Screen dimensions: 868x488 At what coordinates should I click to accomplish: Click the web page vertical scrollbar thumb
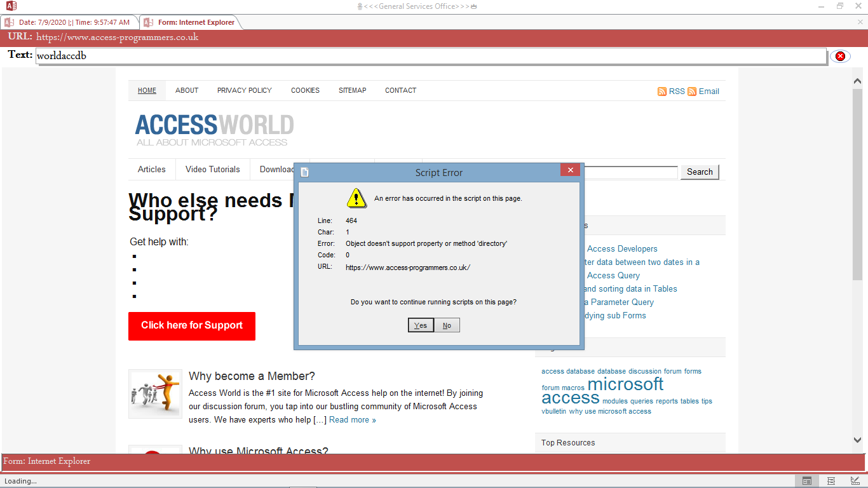[857, 184]
